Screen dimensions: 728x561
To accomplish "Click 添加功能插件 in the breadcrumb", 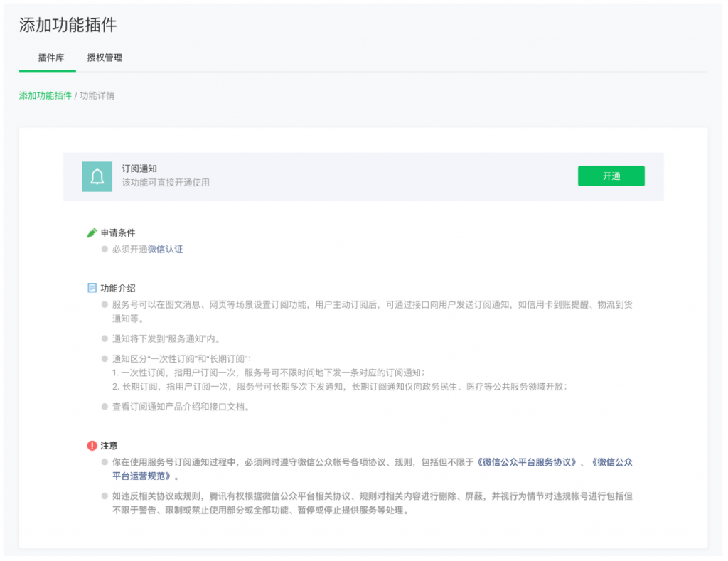I will coord(45,95).
